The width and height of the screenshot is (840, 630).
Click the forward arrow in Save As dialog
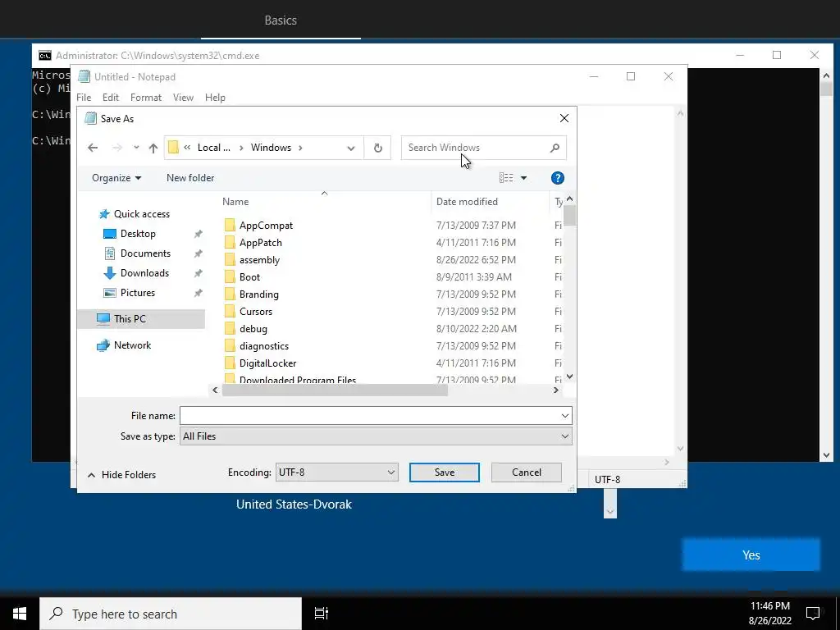(116, 148)
